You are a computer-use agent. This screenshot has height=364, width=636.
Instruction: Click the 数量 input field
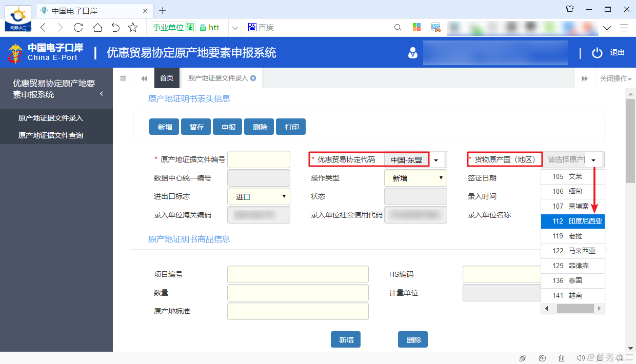point(298,293)
